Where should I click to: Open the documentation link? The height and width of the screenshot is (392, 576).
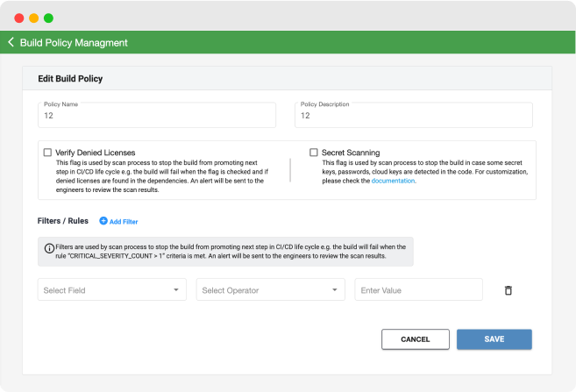[x=393, y=181]
